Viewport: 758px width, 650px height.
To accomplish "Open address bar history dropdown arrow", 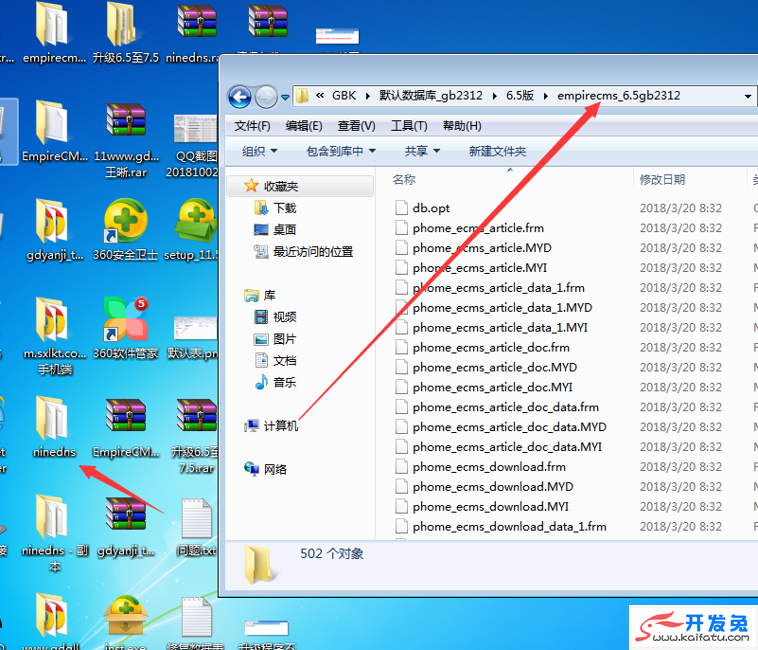I will [x=747, y=96].
